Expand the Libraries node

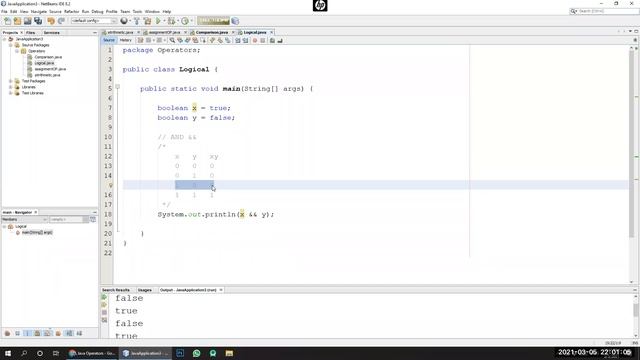pos(11,87)
